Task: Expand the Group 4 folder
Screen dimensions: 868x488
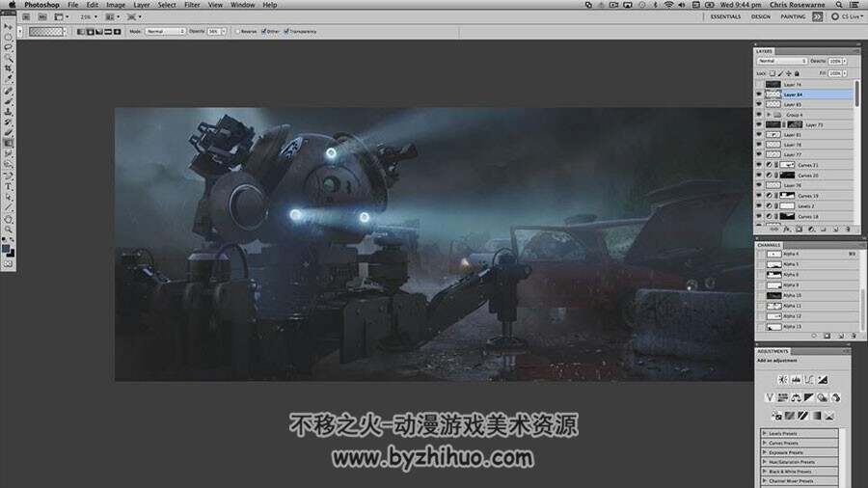Action: (x=769, y=115)
